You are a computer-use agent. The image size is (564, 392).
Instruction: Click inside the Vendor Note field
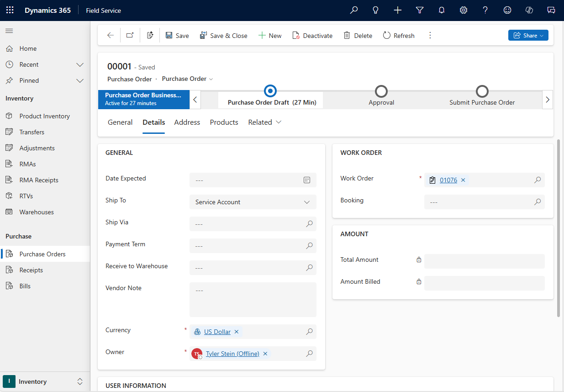click(x=253, y=299)
